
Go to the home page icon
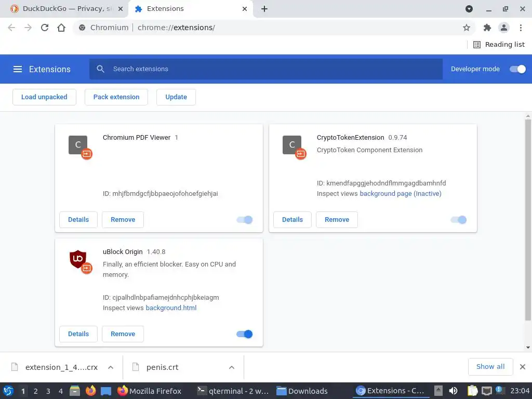click(x=61, y=28)
